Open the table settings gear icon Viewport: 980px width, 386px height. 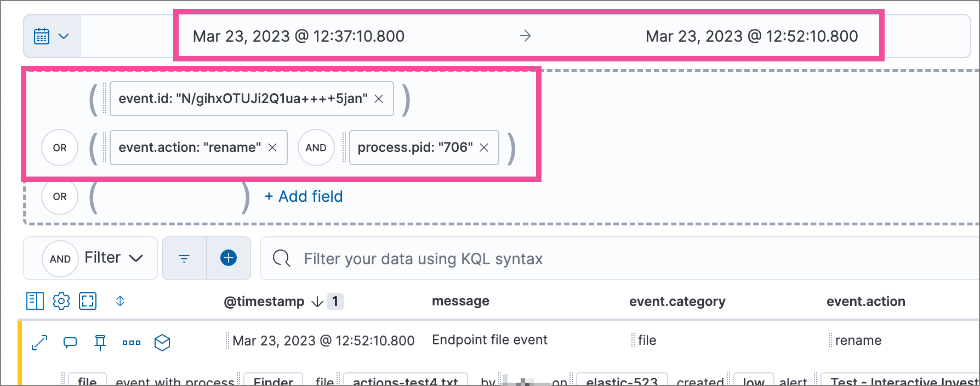[x=61, y=301]
